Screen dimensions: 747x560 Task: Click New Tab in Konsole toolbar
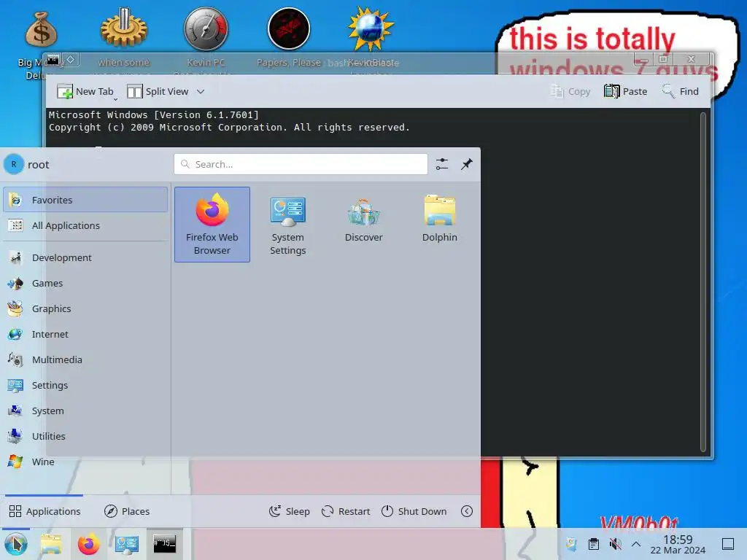[x=85, y=91]
